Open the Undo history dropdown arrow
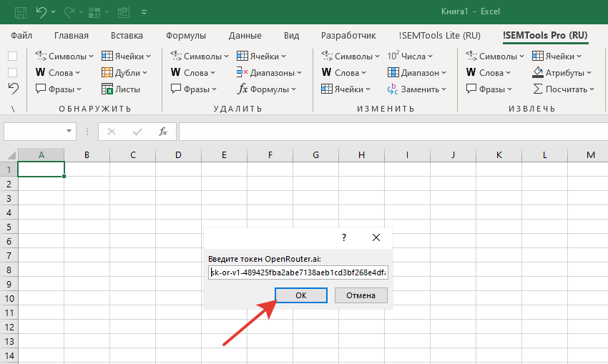 tap(53, 12)
